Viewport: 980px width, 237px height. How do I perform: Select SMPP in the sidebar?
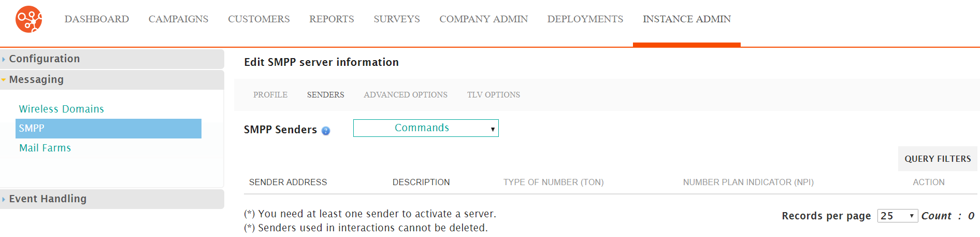point(108,129)
